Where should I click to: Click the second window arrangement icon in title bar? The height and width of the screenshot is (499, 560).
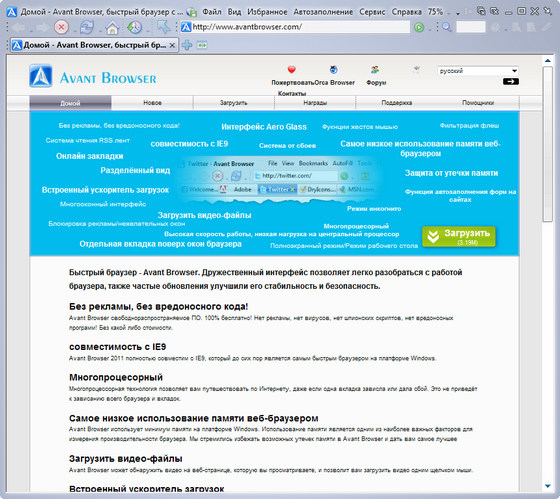tap(495, 11)
